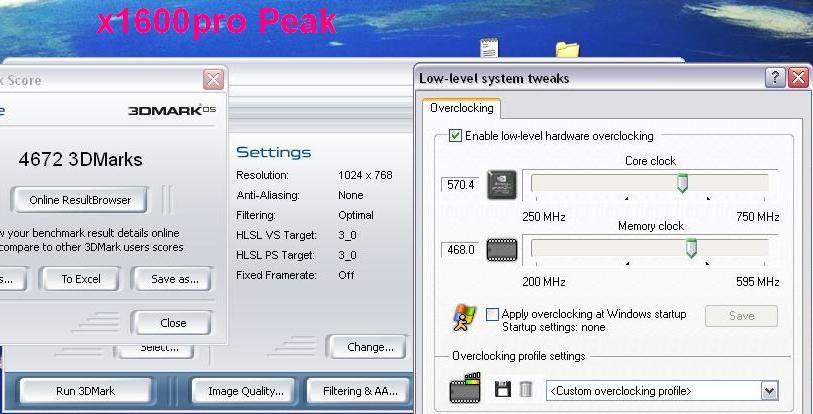Click the 750 MHz core maximum label
Screen dimensions: 813x414
(x=758, y=217)
